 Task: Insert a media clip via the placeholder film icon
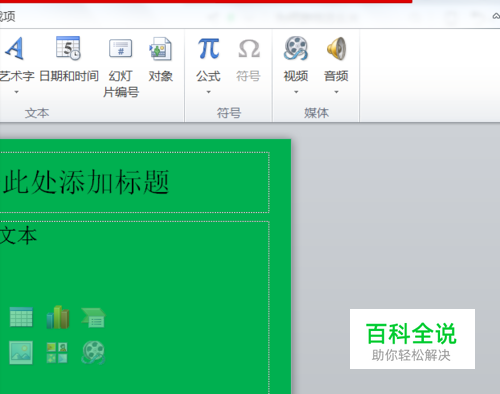(x=93, y=352)
